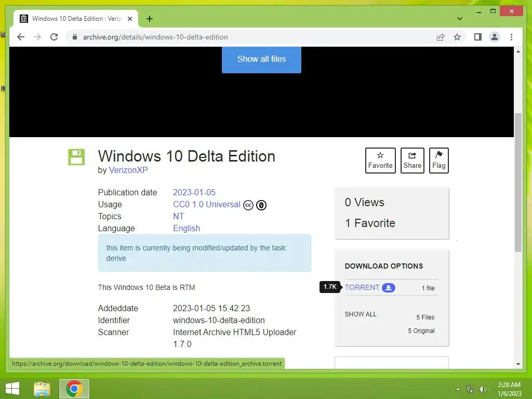Click the scrollbar down arrow
This screenshot has height=399, width=532.
point(518,364)
